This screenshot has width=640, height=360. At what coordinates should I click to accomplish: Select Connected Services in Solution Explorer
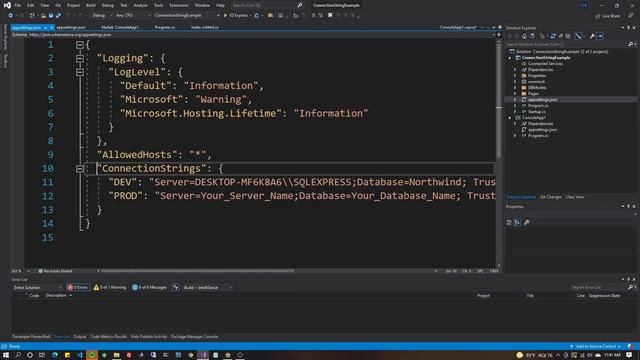[x=545, y=64]
